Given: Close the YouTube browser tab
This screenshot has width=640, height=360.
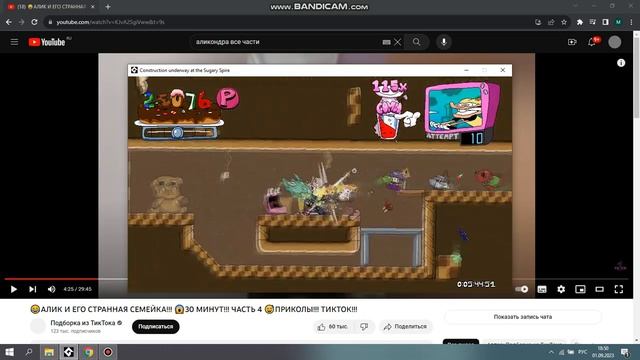Looking at the screenshot, I should [93, 7].
